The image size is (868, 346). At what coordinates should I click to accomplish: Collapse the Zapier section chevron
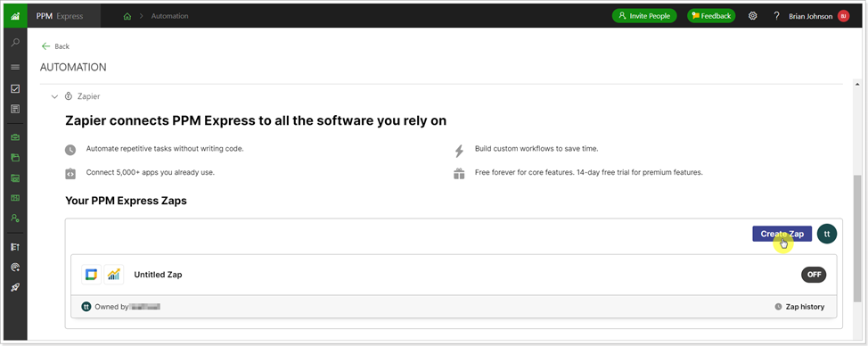(54, 96)
